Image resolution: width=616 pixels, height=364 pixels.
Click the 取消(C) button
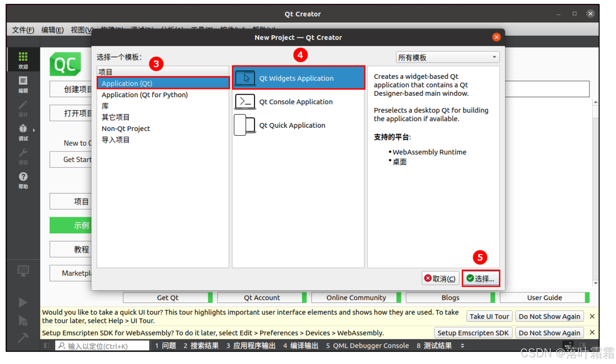point(440,278)
